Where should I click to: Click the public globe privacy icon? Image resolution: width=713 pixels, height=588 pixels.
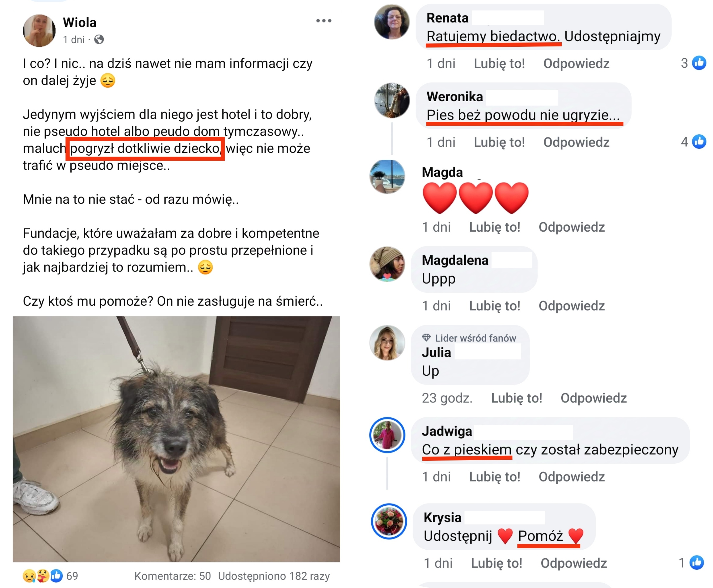(x=99, y=40)
